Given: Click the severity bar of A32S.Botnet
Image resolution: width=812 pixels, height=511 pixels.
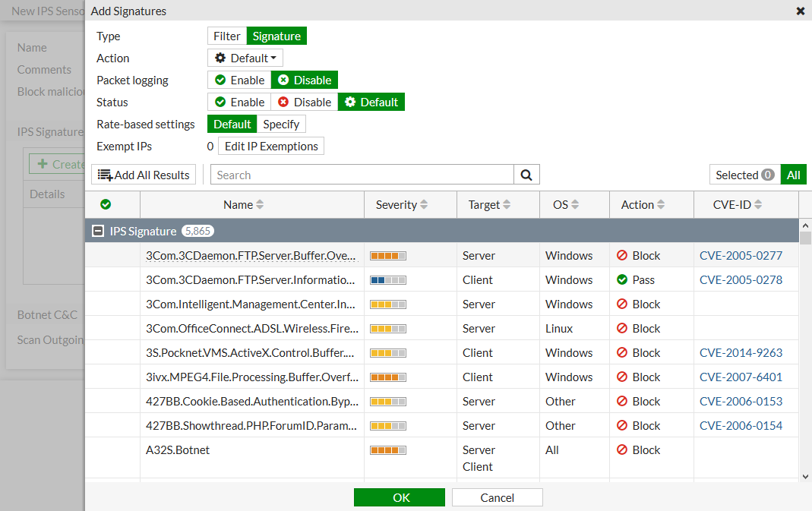Looking at the screenshot, I should tap(388, 450).
